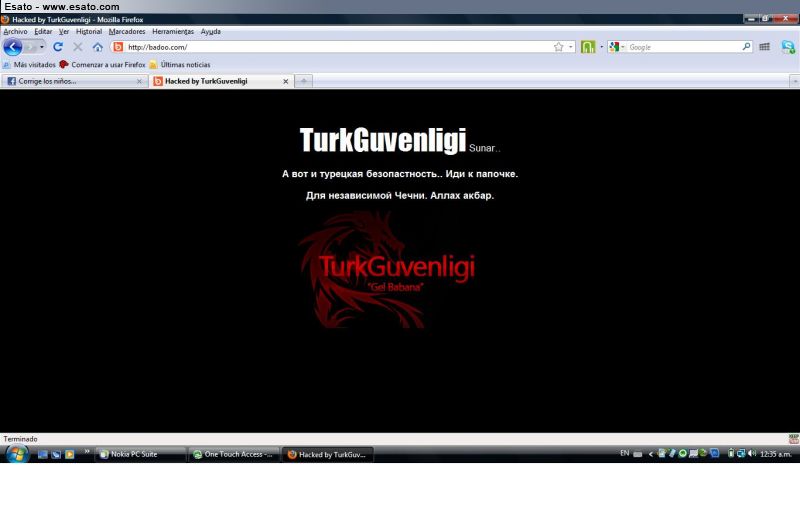Open the Ayuda menu
The height and width of the screenshot is (511, 800).
pyautogui.click(x=211, y=32)
